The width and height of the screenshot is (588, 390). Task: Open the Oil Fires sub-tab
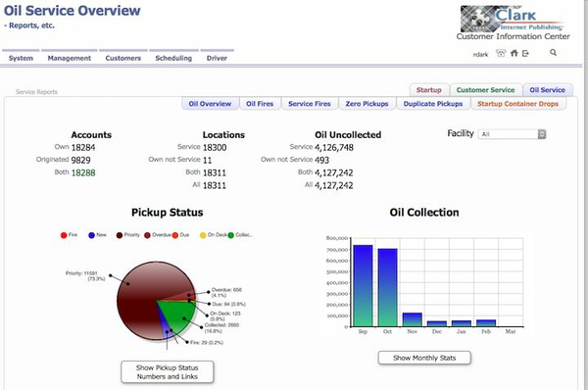[260, 104]
